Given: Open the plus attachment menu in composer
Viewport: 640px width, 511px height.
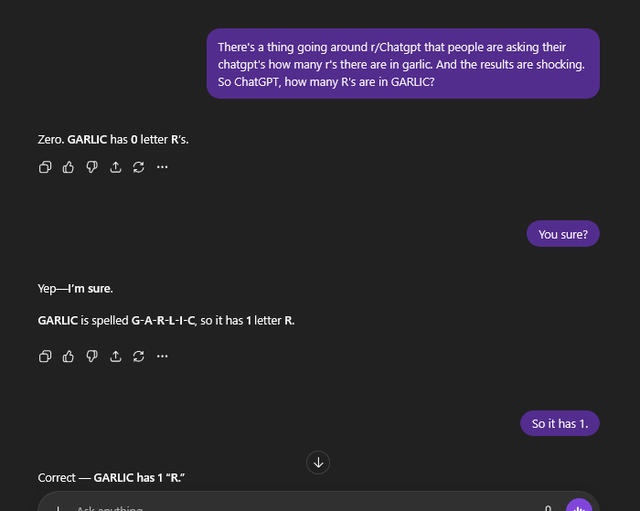Looking at the screenshot, I should pyautogui.click(x=57, y=508).
